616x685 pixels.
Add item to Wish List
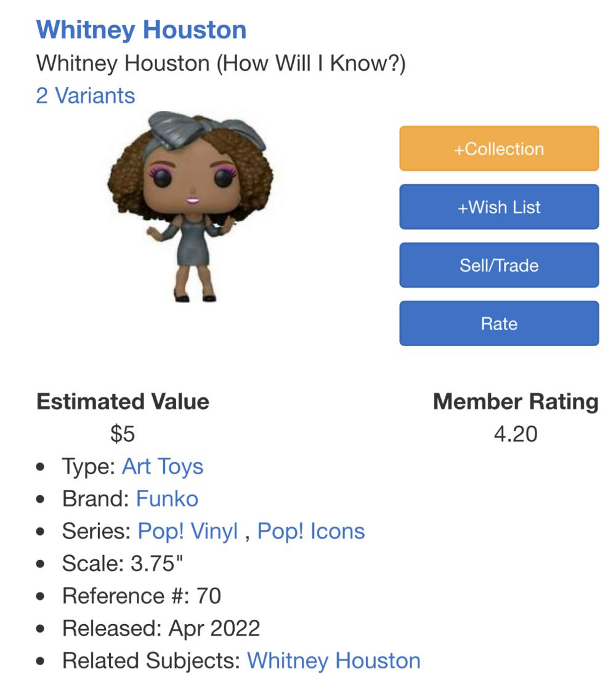pyautogui.click(x=499, y=207)
